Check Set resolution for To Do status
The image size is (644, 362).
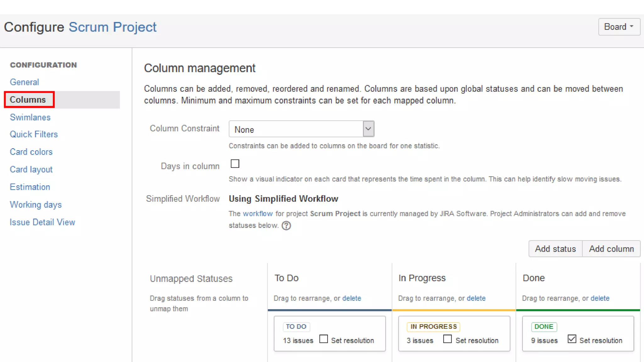[x=324, y=339]
